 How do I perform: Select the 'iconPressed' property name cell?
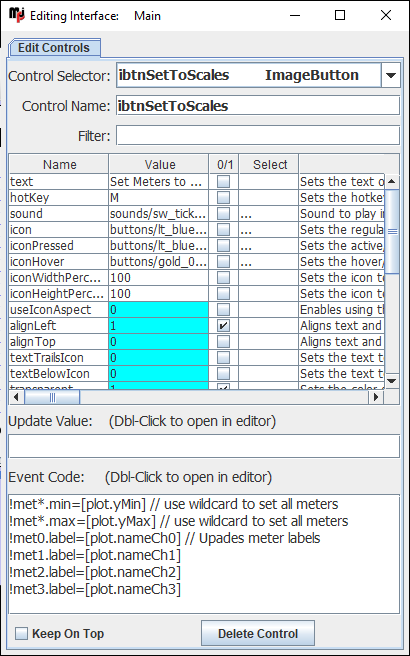click(59, 246)
